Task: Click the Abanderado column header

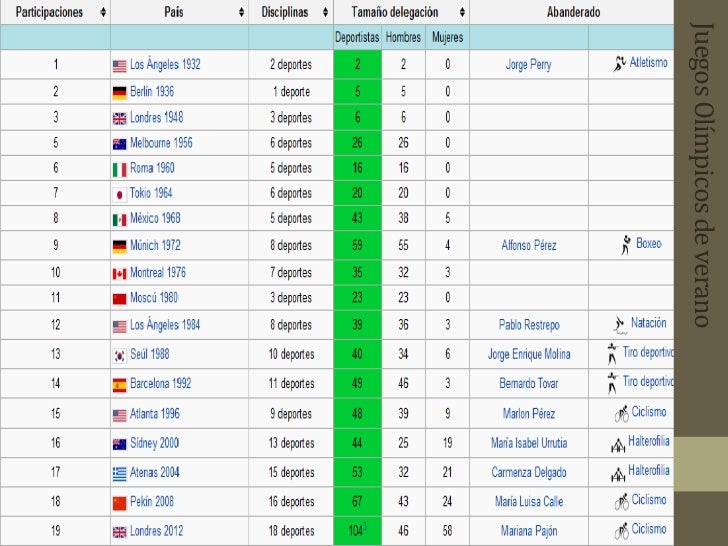Action: [x=572, y=13]
